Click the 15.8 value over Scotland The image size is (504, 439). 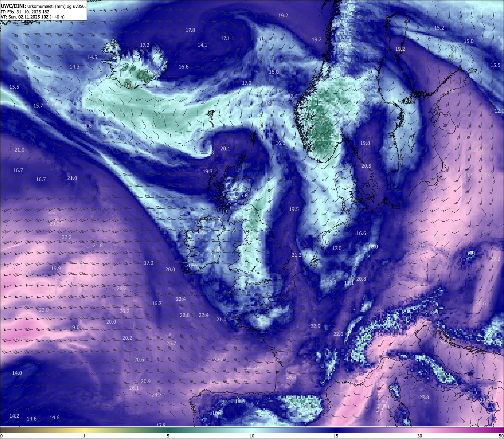click(x=243, y=196)
